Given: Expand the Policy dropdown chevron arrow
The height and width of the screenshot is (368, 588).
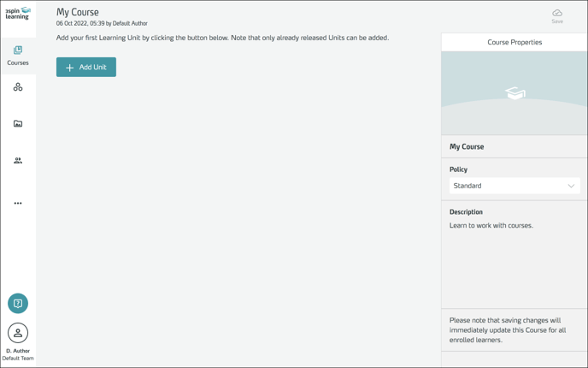Looking at the screenshot, I should [571, 186].
